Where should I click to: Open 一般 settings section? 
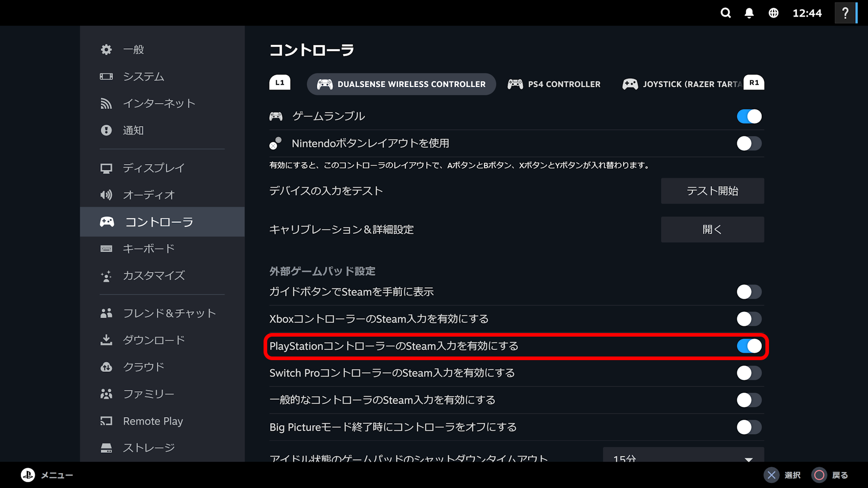pos(162,50)
